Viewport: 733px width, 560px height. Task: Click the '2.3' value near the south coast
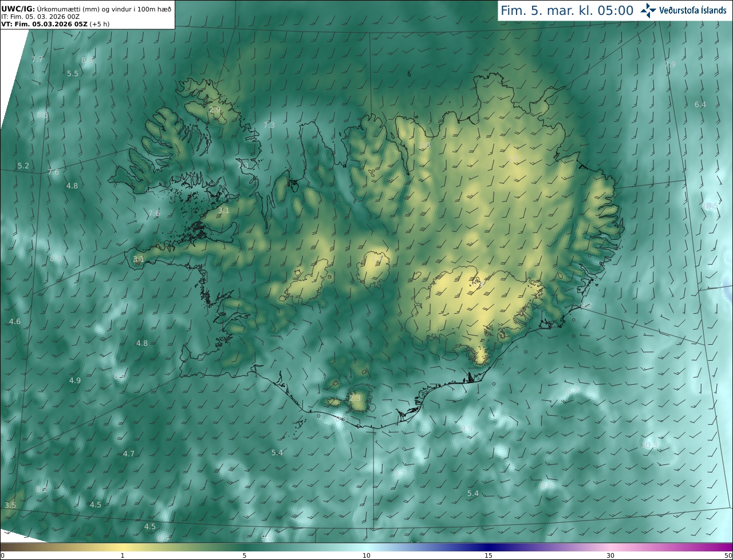tap(355, 399)
